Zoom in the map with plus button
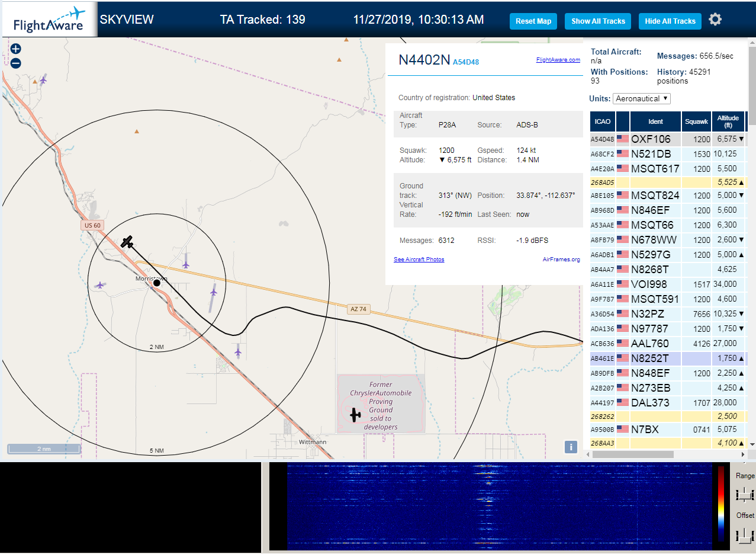Viewport: 756px width, 554px height. point(16,49)
